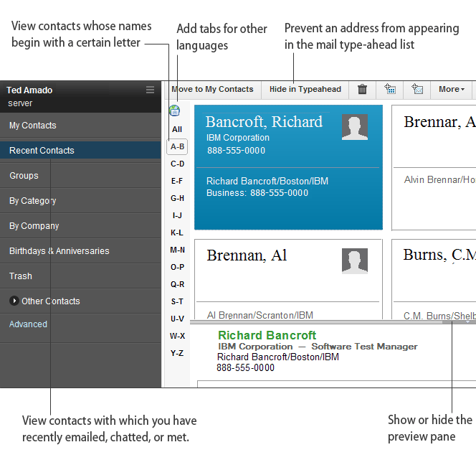This screenshot has height=465, width=476.
Task: Click Ted Amado user name header
Action: coord(29,90)
